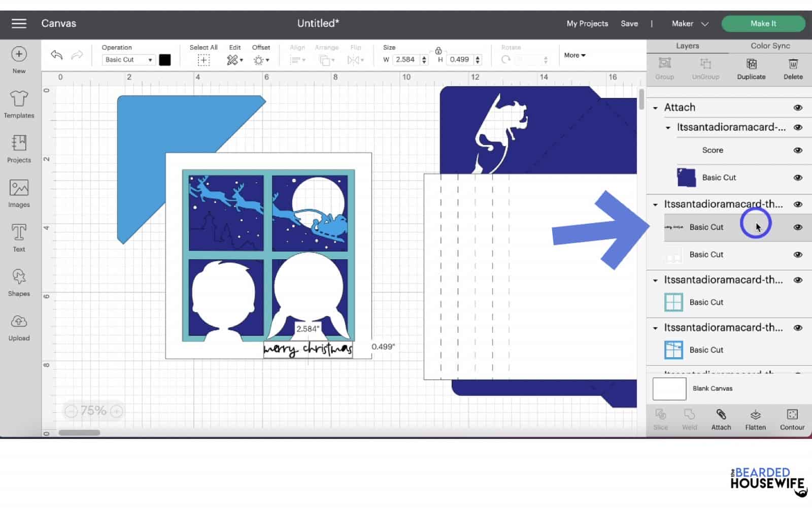Click the black operation color swatch
The width and height of the screenshot is (812, 516).
coord(165,60)
